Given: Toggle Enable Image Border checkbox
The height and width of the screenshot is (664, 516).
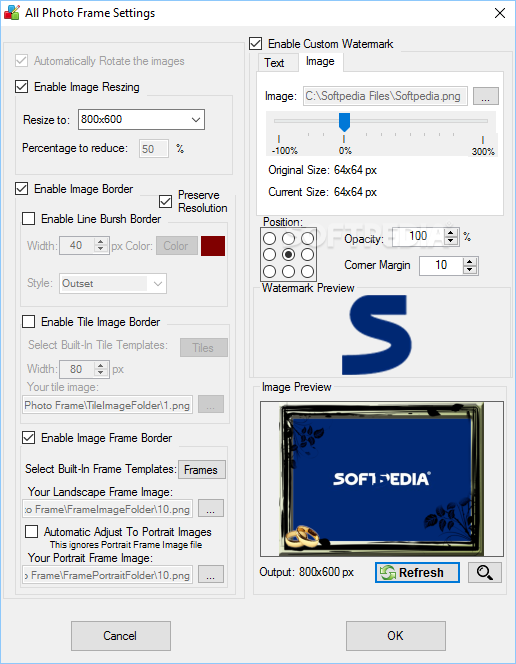Looking at the screenshot, I should [x=22, y=188].
